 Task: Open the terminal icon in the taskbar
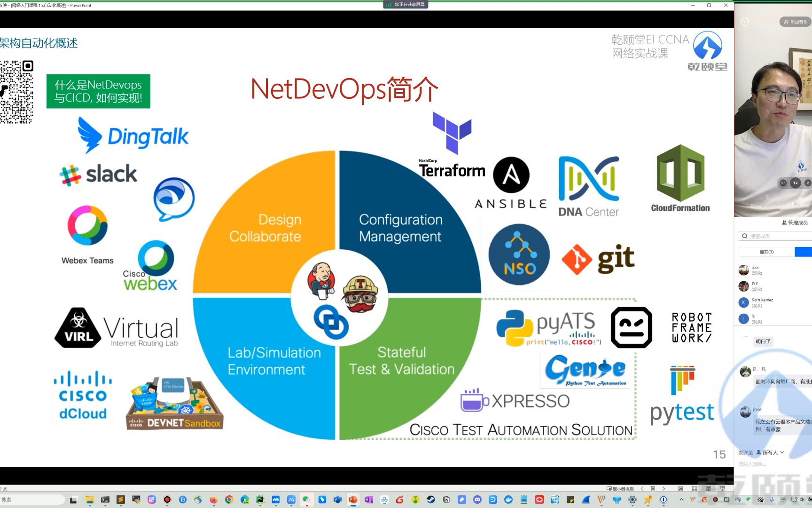pos(105,500)
